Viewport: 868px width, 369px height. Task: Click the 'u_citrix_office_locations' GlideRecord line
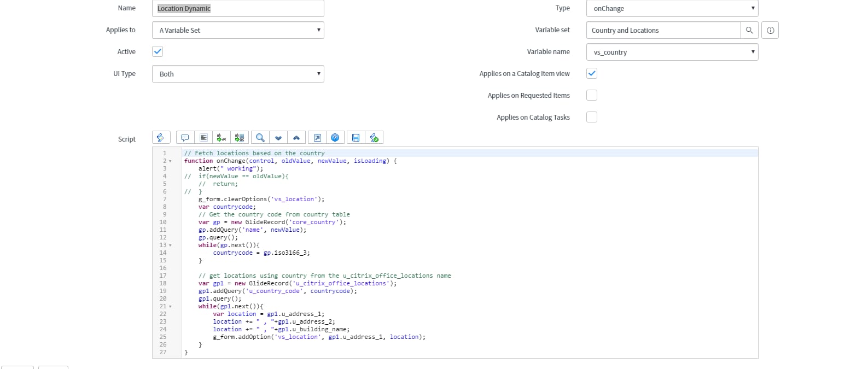(298, 283)
